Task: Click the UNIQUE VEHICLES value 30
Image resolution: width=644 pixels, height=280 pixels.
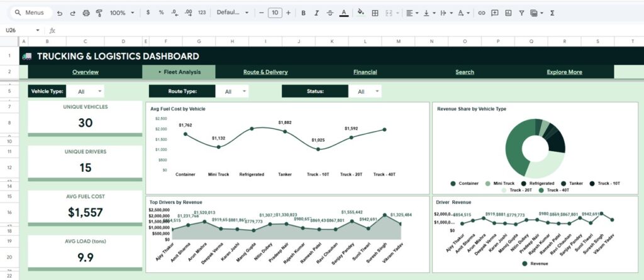Action: (86, 123)
